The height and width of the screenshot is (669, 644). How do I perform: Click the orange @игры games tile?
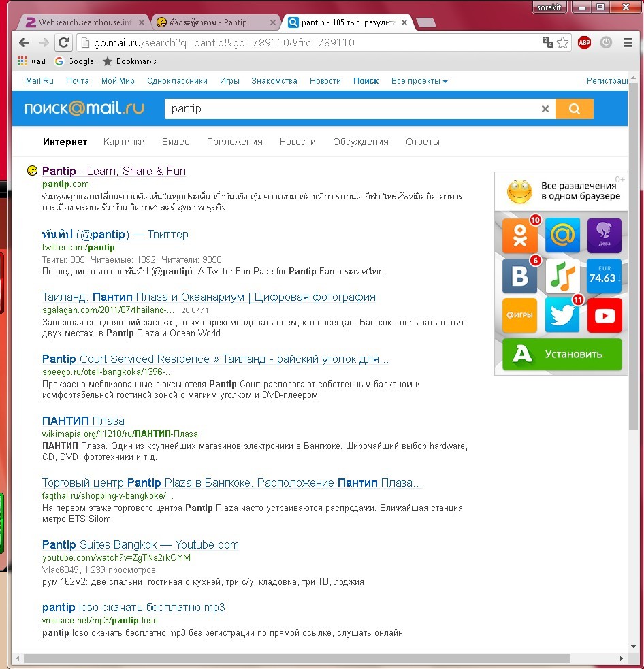tap(520, 315)
